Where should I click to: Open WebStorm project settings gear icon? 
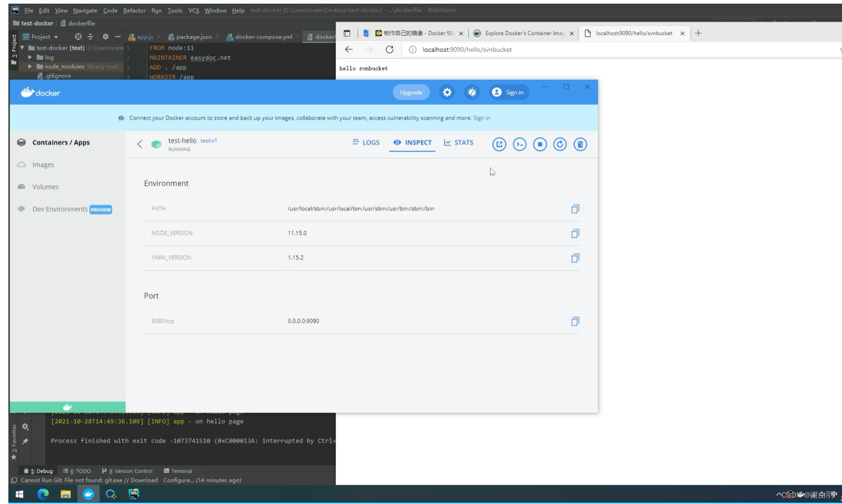(x=105, y=37)
